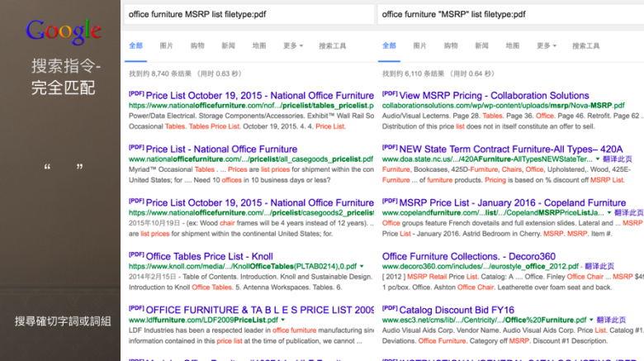Open the 图片 tab in right results
The image size is (644, 361).
click(x=419, y=45)
